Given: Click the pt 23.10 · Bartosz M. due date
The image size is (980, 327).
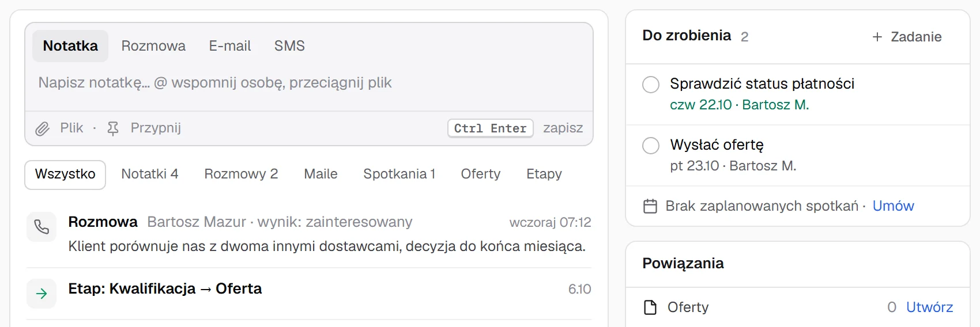Looking at the screenshot, I should [733, 166].
